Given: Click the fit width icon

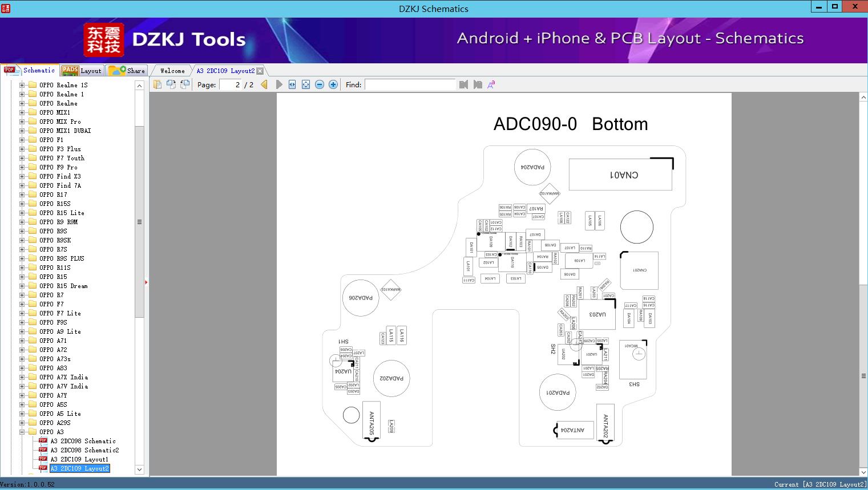Looking at the screenshot, I should [292, 84].
